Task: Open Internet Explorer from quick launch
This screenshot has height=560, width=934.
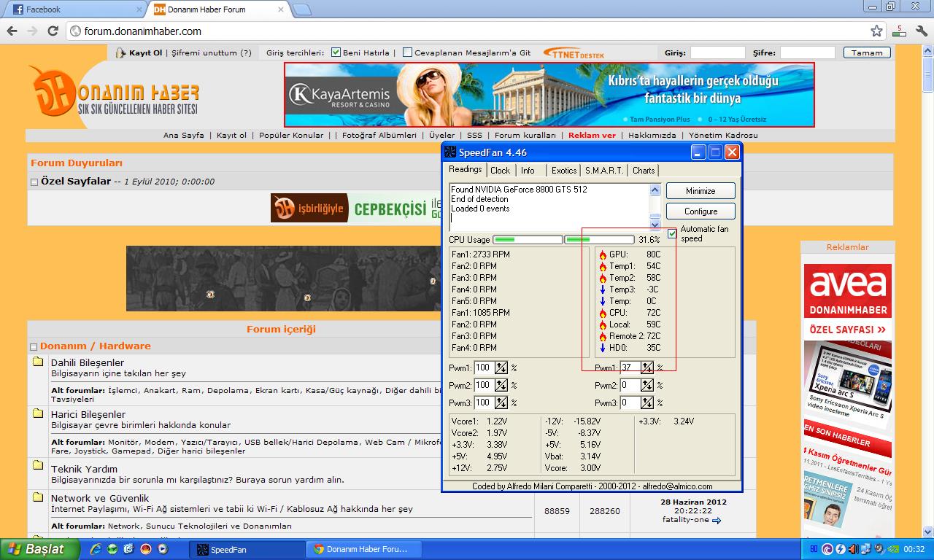Action: [x=96, y=549]
